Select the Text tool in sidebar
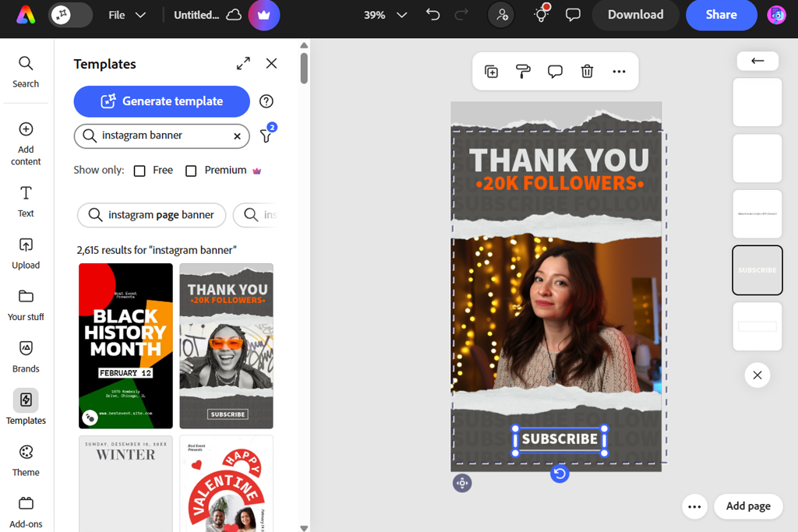The image size is (798, 532). pyautogui.click(x=26, y=202)
